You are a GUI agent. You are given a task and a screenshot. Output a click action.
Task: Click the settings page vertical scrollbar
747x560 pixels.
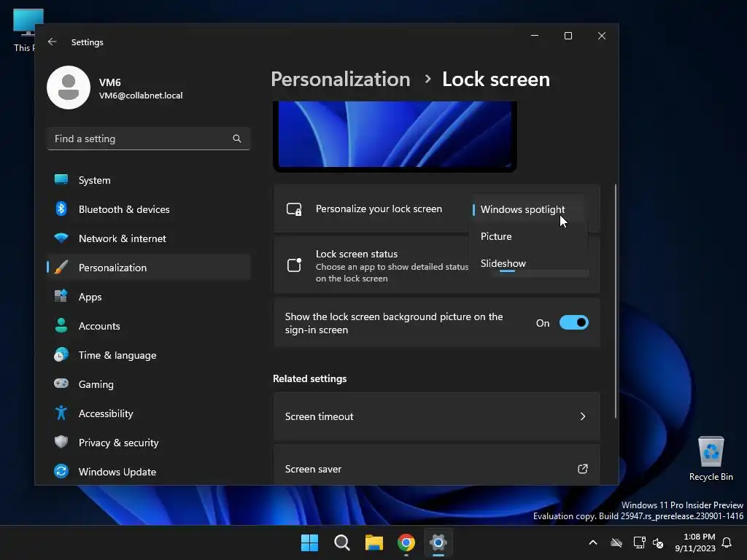pos(616,301)
